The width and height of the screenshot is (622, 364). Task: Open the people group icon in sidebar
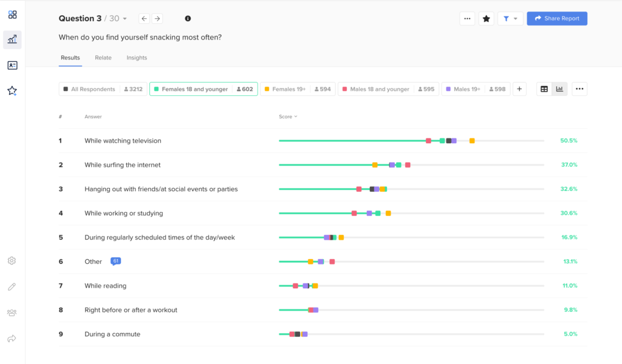[12, 312]
